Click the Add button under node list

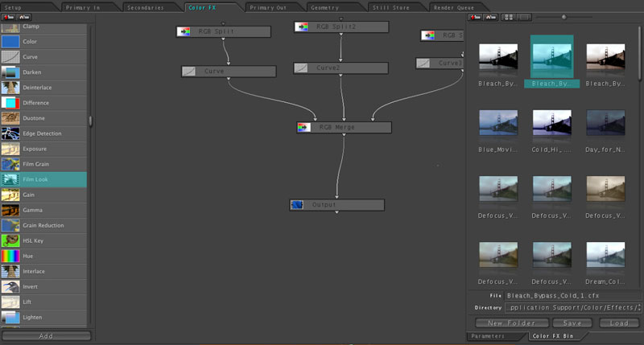[x=46, y=335]
